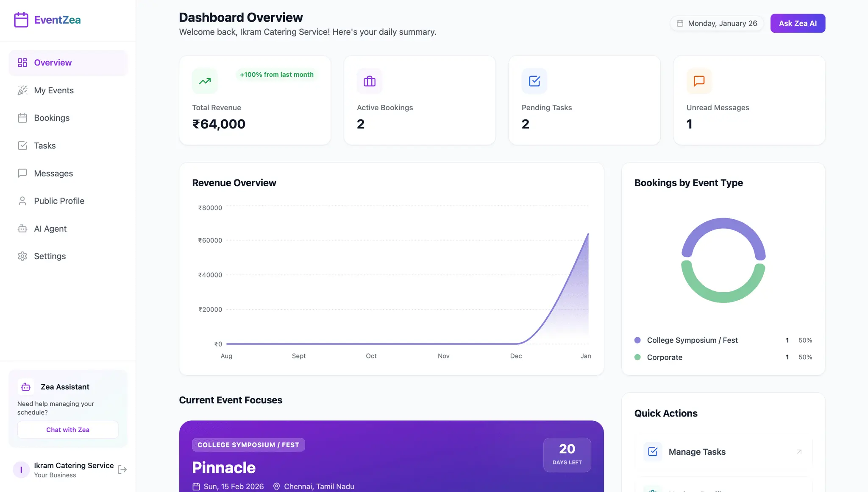Click the My Events party icon

point(22,90)
